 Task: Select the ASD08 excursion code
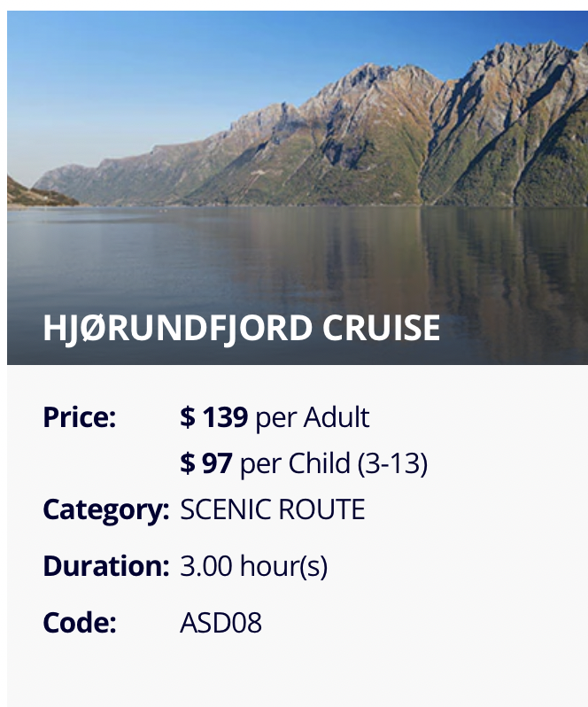point(220,623)
